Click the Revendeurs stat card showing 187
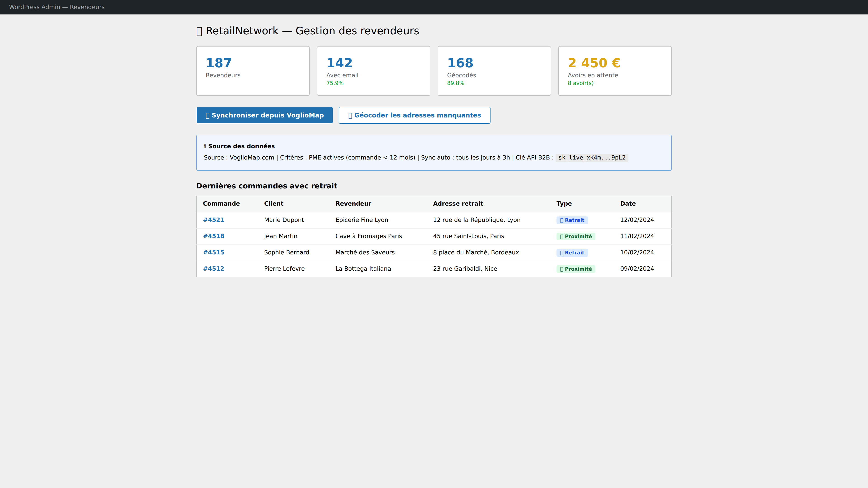The width and height of the screenshot is (868, 488). pyautogui.click(x=253, y=71)
